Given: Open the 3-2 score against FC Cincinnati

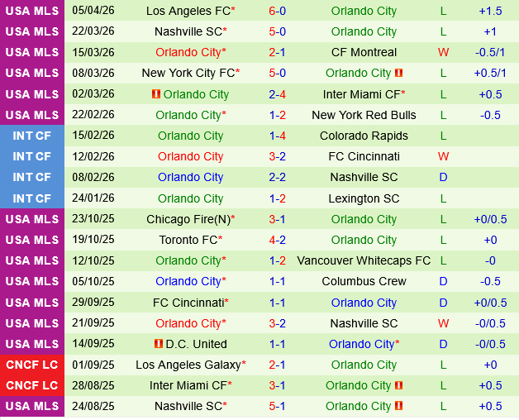Looking at the screenshot, I should tap(277, 156).
